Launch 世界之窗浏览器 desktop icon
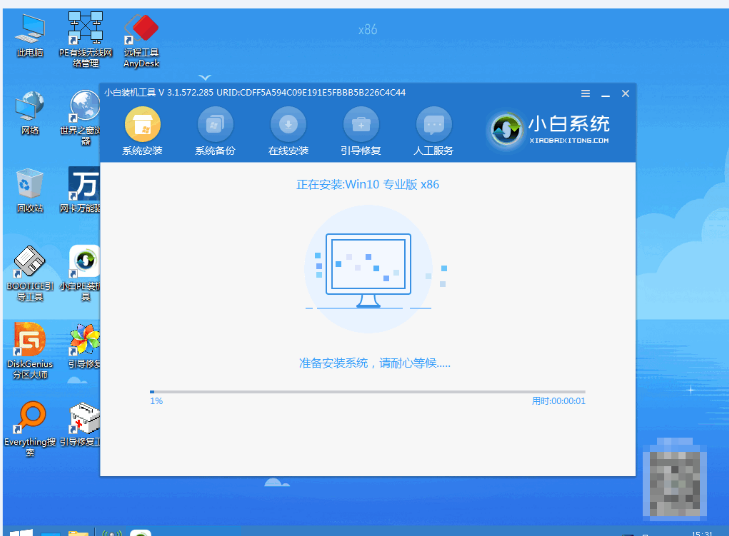Image resolution: width=729 pixels, height=536 pixels. tap(83, 118)
